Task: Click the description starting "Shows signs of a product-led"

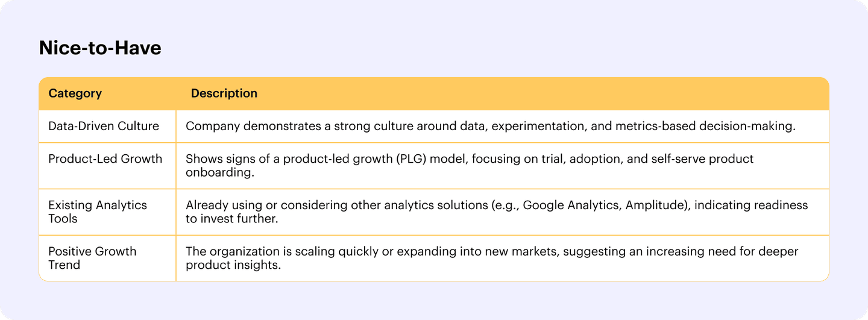Action: tap(470, 166)
